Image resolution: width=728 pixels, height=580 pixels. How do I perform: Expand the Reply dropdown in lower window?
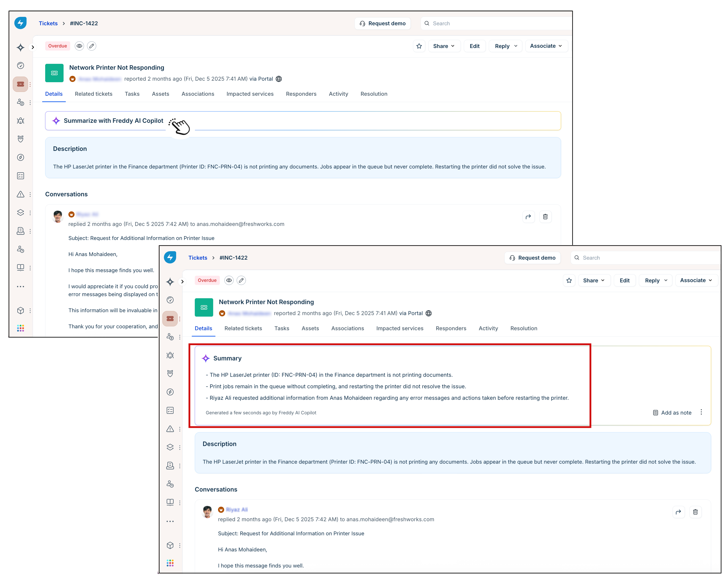click(656, 280)
